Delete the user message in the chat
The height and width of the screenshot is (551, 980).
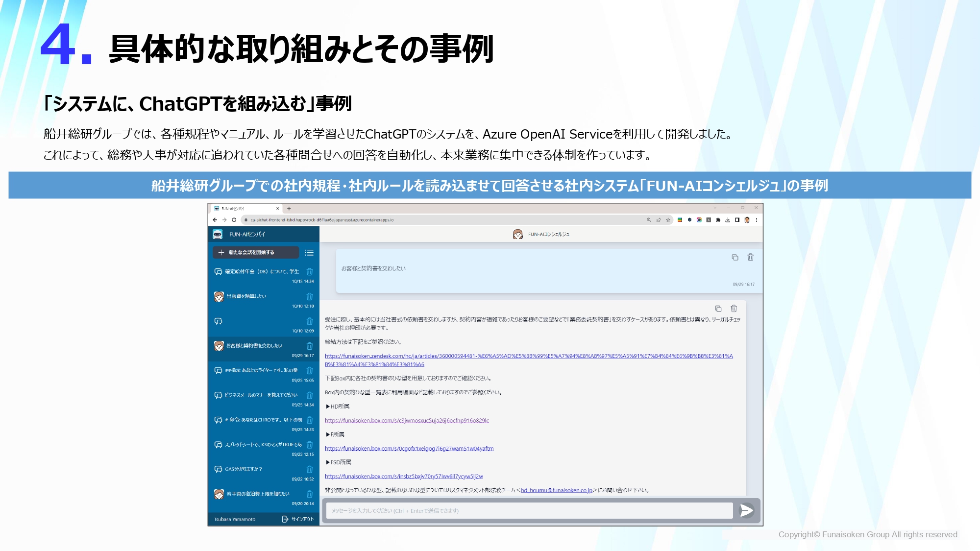tap(750, 257)
